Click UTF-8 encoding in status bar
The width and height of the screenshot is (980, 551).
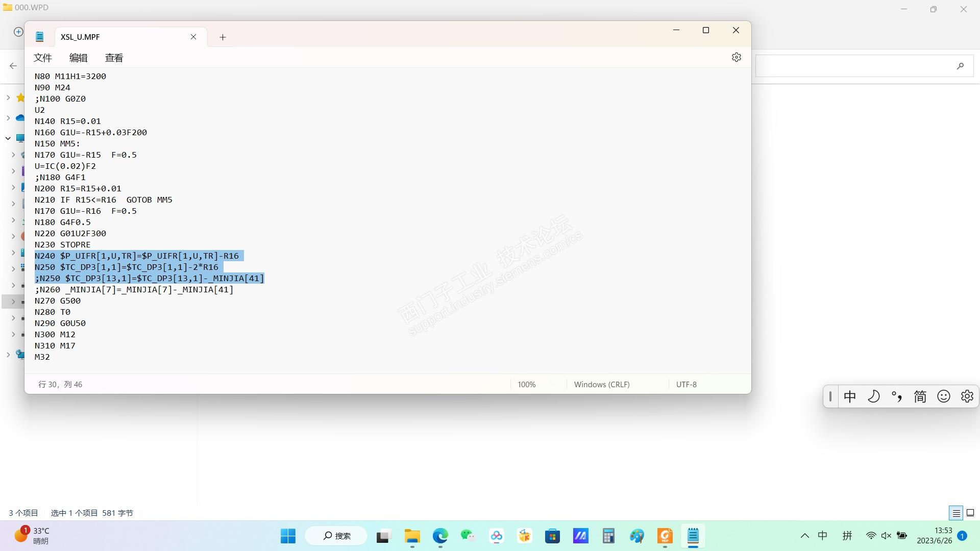[x=686, y=384]
